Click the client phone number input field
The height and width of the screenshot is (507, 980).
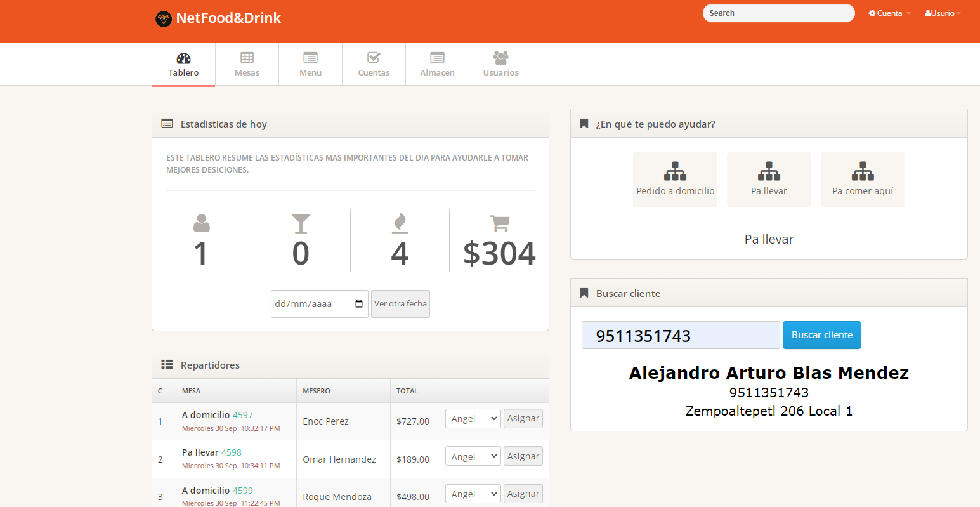(x=681, y=335)
